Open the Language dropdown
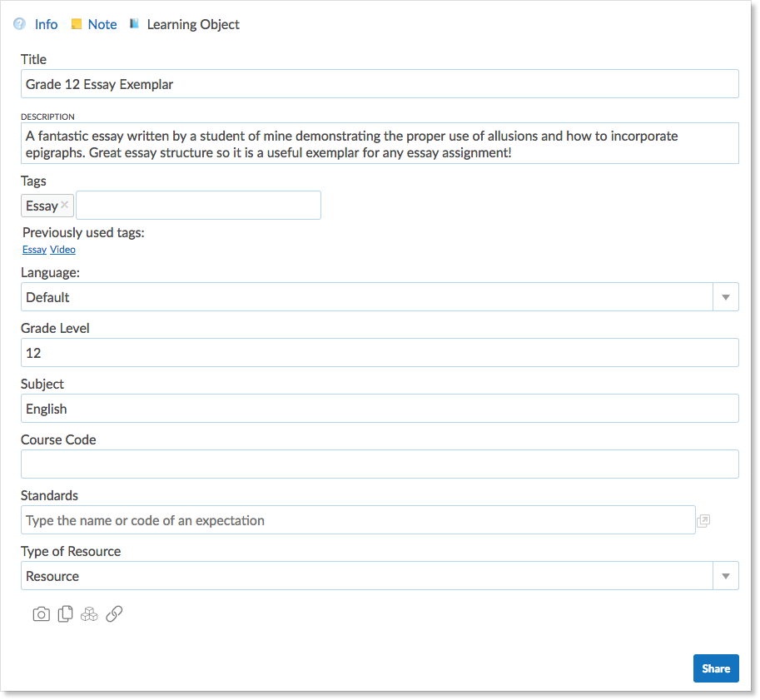760x700 pixels. click(x=725, y=296)
